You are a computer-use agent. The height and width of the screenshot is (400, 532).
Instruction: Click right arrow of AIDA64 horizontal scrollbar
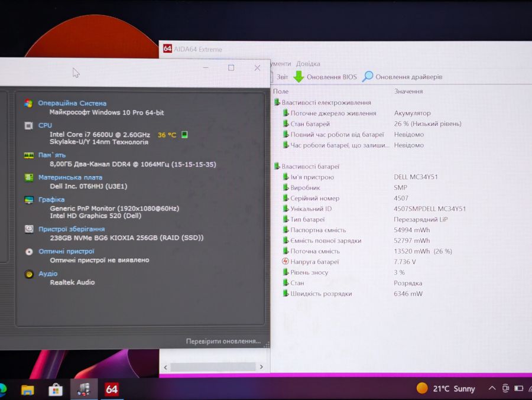click(261, 367)
